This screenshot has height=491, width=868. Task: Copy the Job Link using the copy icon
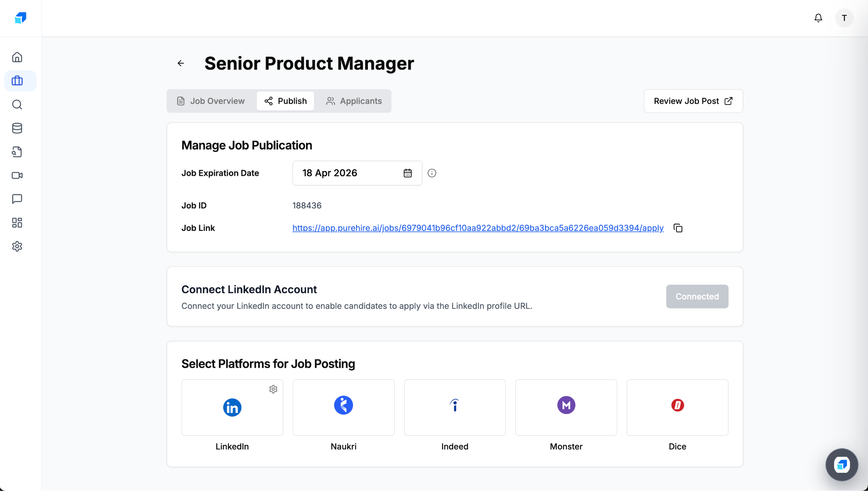click(678, 228)
